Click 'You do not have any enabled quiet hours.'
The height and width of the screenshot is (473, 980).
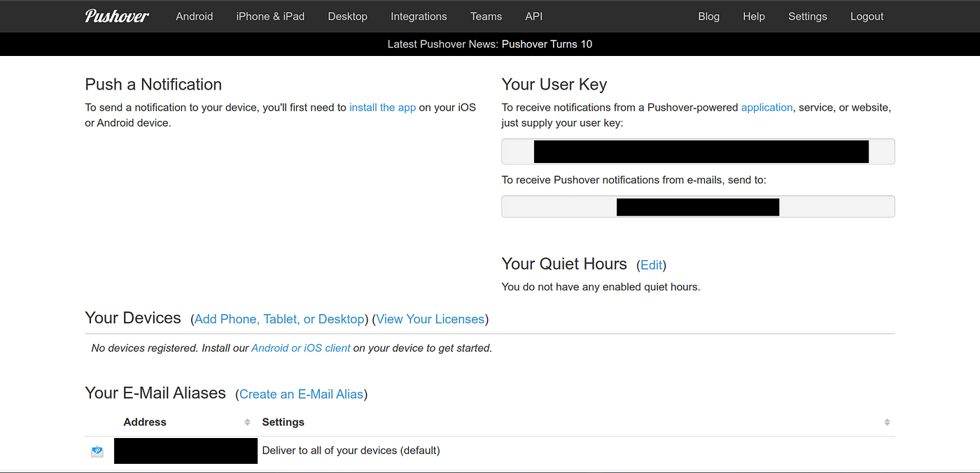pos(601,287)
